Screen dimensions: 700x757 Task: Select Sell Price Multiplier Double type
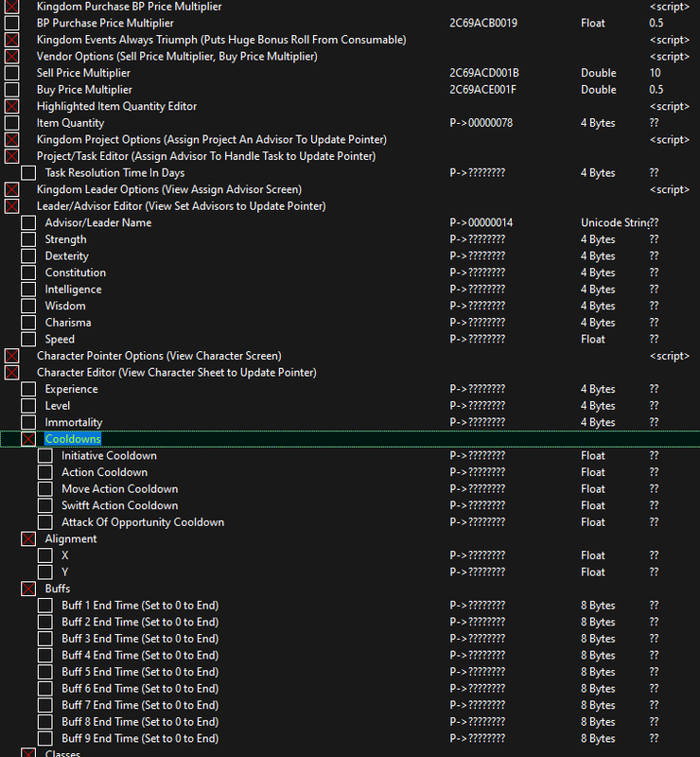tap(599, 73)
